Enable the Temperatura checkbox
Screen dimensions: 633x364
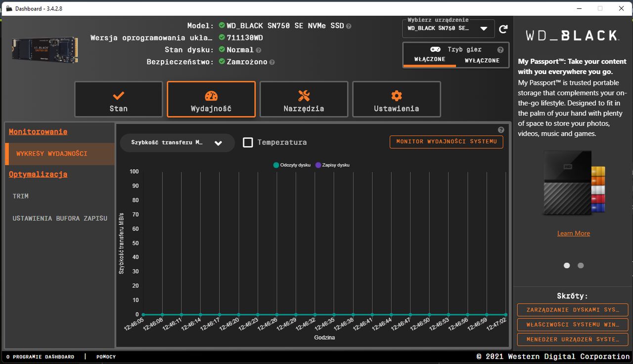click(248, 142)
